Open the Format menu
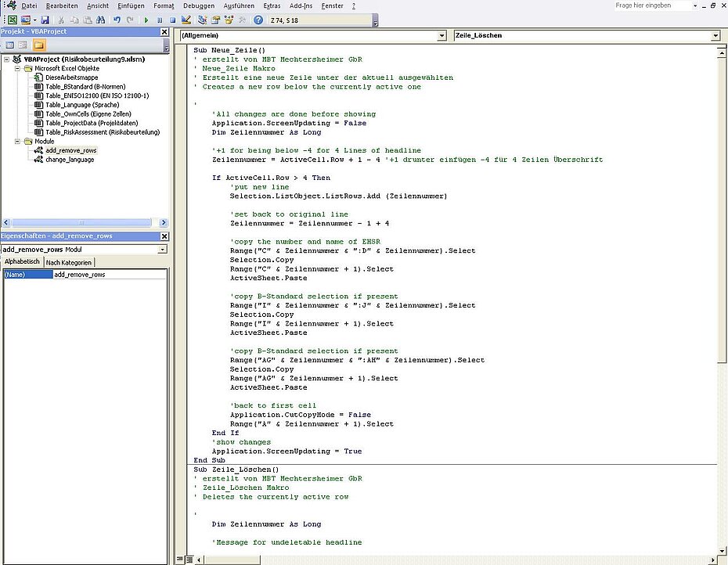This screenshot has width=728, height=565. (x=164, y=5)
